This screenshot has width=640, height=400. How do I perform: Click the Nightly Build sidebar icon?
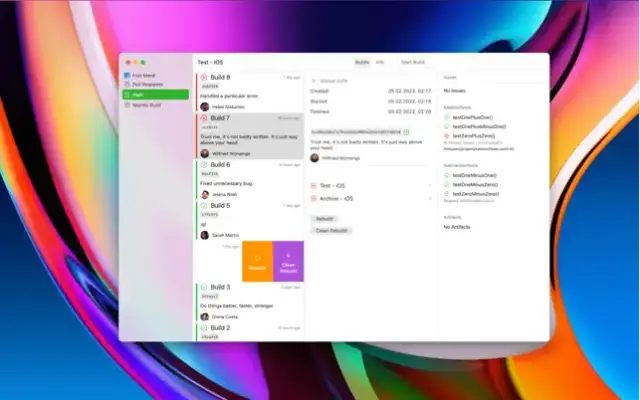point(127,105)
